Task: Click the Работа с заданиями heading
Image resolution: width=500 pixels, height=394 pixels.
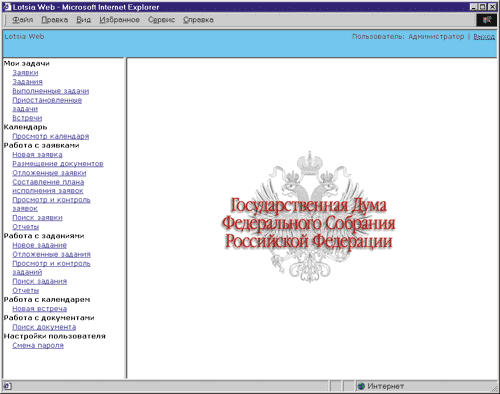Action: [x=44, y=236]
